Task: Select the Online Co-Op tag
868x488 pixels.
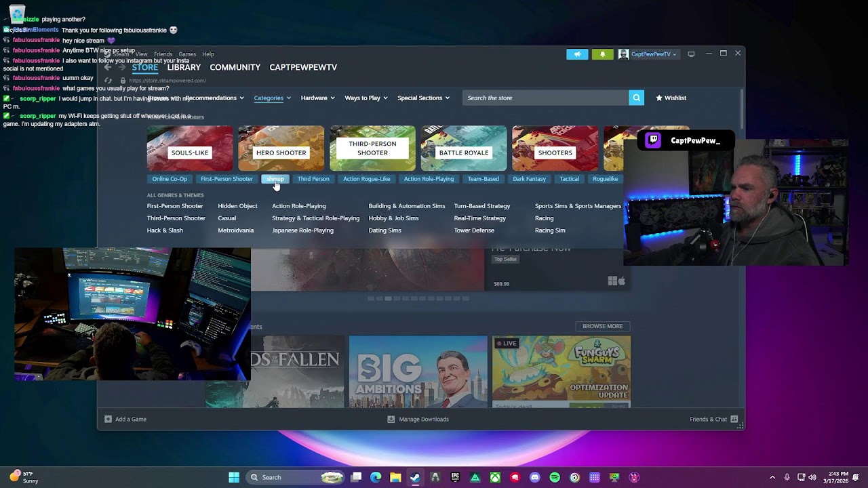Action: tap(170, 179)
